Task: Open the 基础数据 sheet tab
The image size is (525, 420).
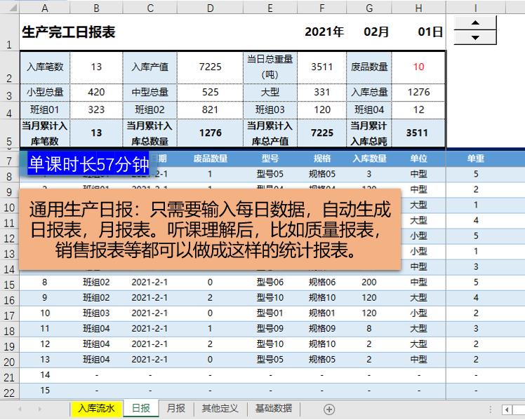Action: click(x=274, y=408)
